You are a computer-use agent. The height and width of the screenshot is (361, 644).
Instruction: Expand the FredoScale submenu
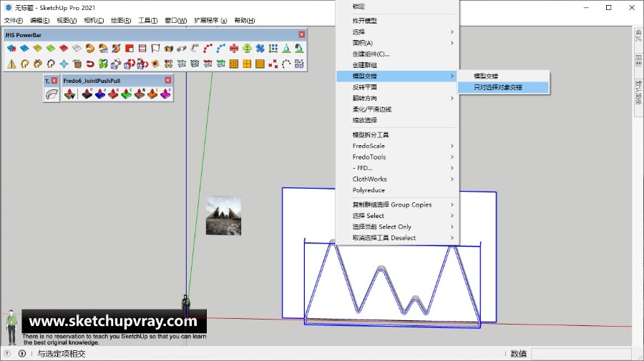click(398, 146)
